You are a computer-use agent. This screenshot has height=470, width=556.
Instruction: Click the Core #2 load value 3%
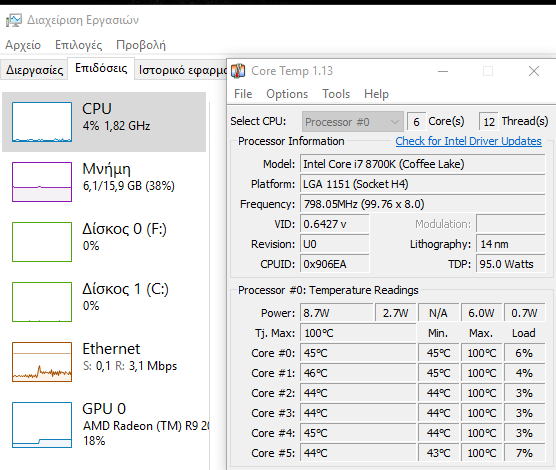[x=524, y=393]
